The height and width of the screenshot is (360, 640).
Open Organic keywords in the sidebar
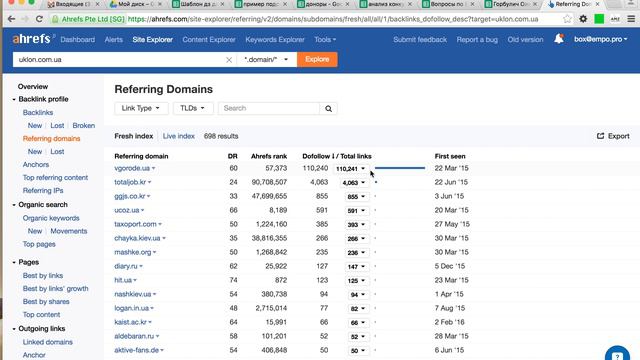pyautogui.click(x=51, y=218)
